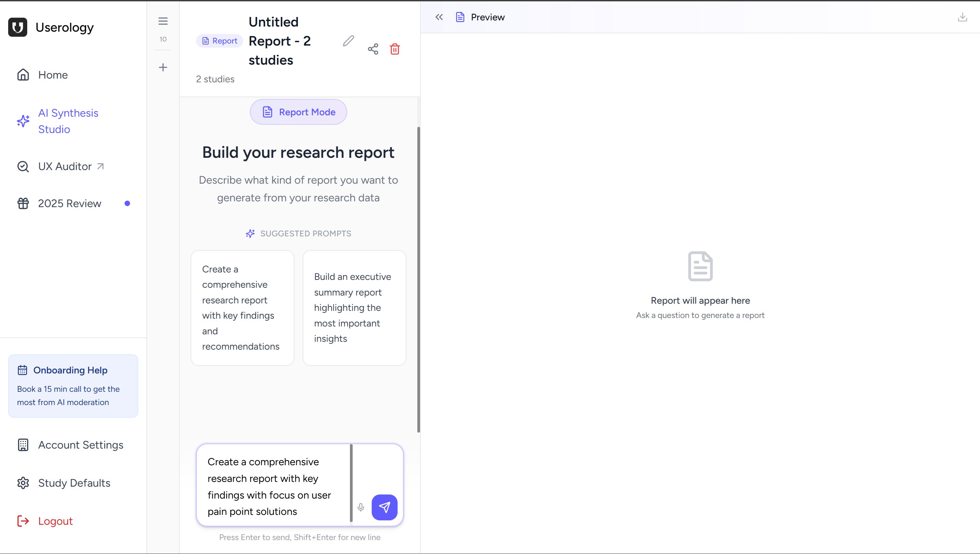
Task: Collapse the preview panel with double chevrons
Action: (439, 17)
